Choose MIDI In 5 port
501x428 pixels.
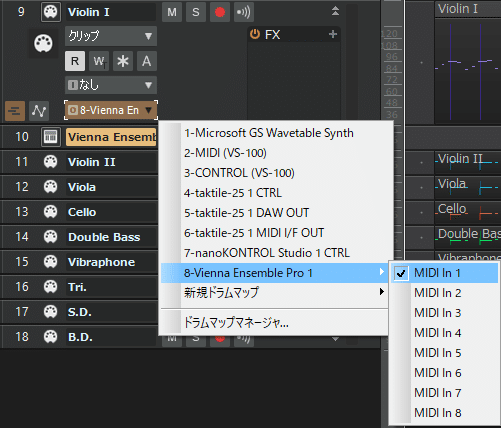tap(445, 353)
